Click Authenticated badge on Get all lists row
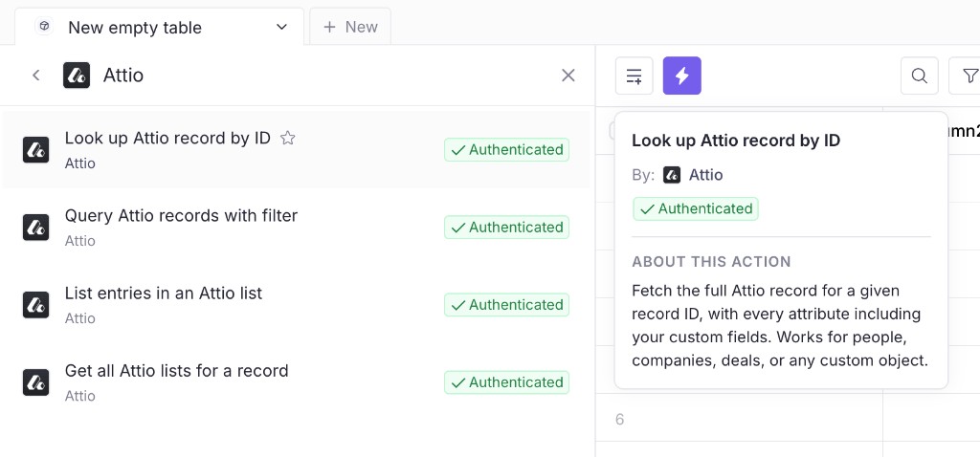 point(507,382)
